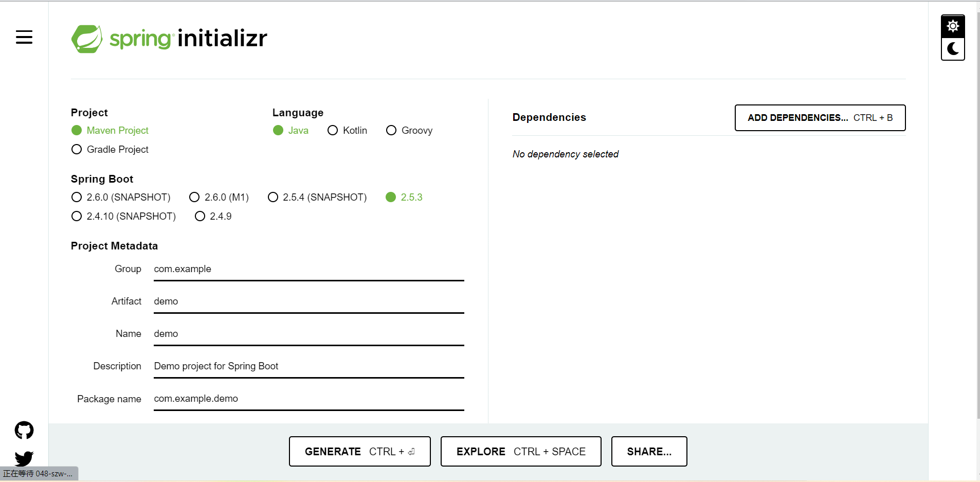
Task: Select Spring Boot 2.6.0 (SNAPSHOT)
Action: tap(121, 197)
